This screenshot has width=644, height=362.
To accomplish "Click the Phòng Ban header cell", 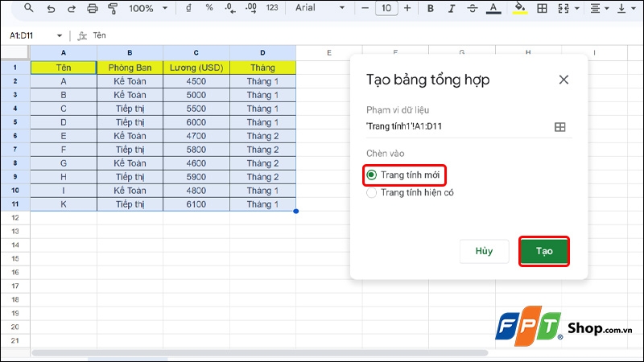I will pyautogui.click(x=130, y=68).
